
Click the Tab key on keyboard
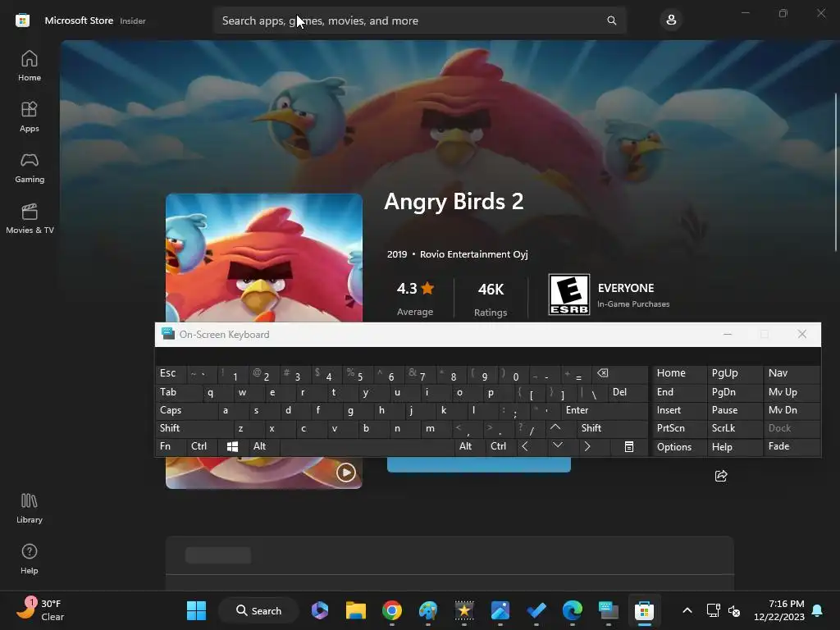[x=179, y=392]
